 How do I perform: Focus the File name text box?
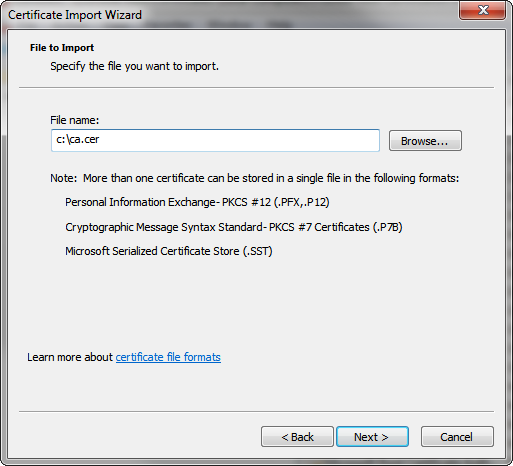click(215, 140)
